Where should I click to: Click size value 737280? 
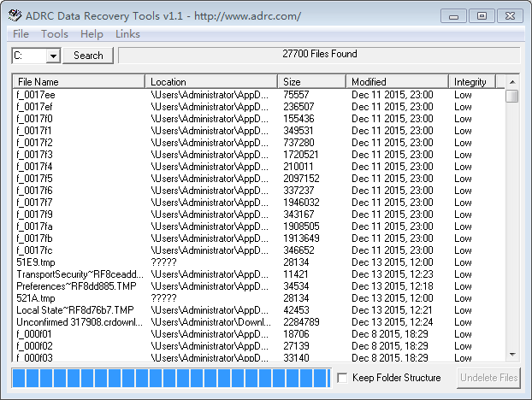[299, 143]
